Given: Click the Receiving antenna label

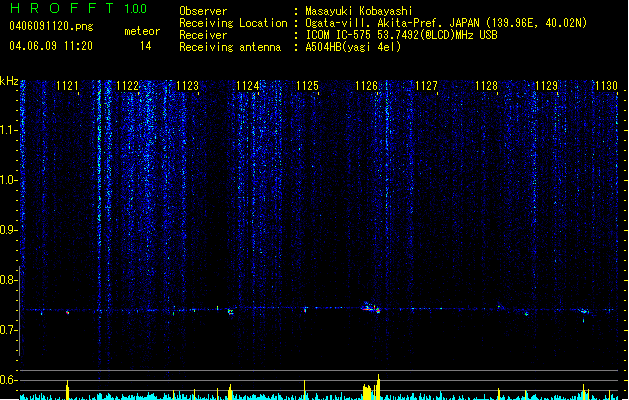Looking at the screenshot, I should (x=230, y=47).
